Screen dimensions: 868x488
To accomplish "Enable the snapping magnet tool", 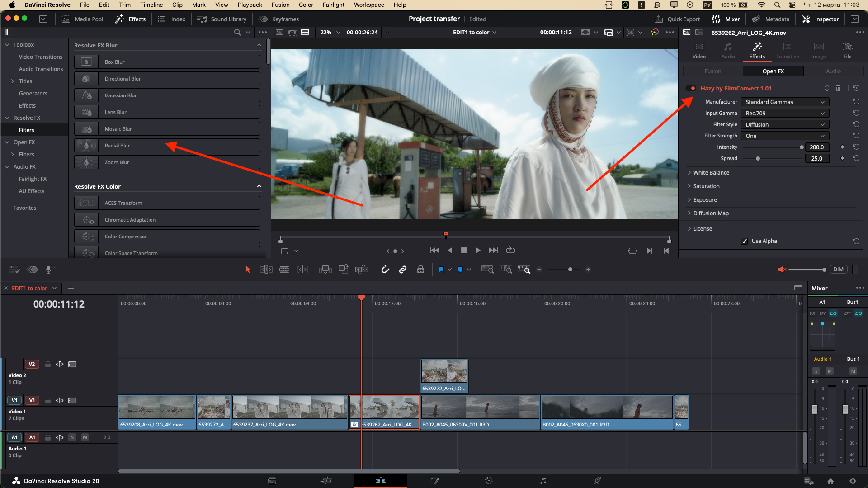I will point(385,269).
